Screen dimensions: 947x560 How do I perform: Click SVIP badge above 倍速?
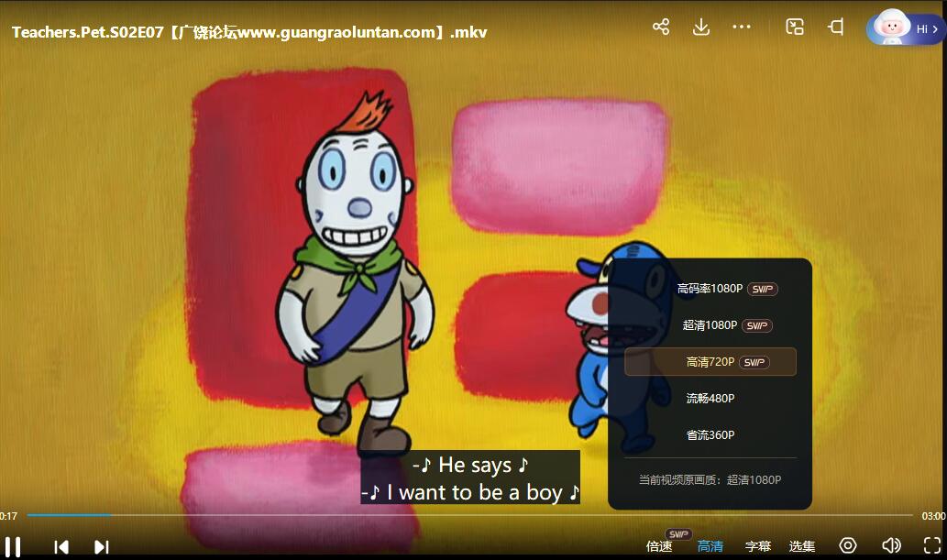[678, 534]
